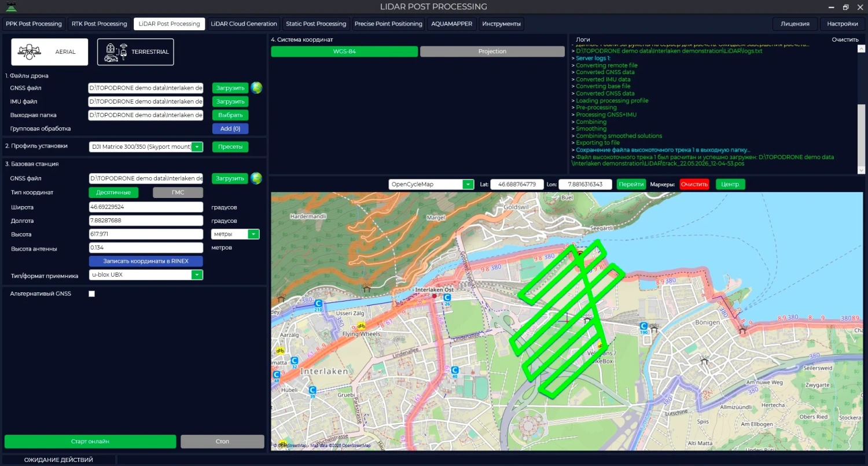868x466 pixels.
Task: Select the LiDAR Post Processing tab
Action: (169, 24)
